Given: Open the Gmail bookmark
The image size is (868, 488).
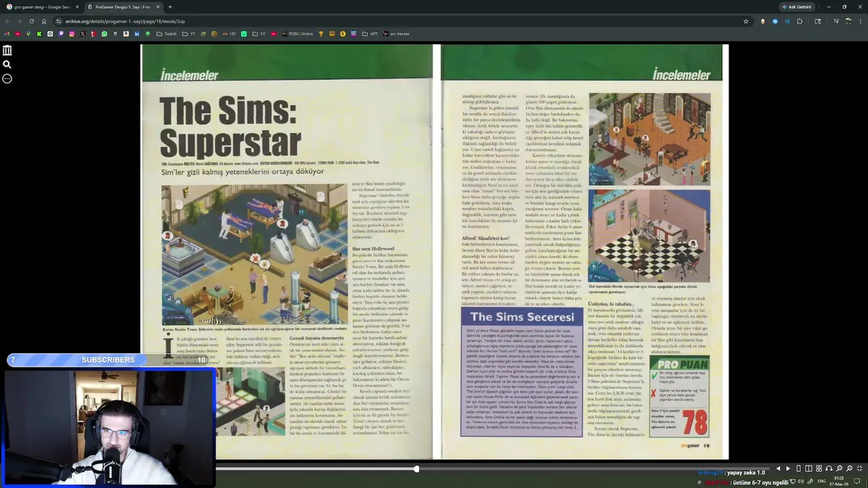Looking at the screenshot, I should [6, 34].
